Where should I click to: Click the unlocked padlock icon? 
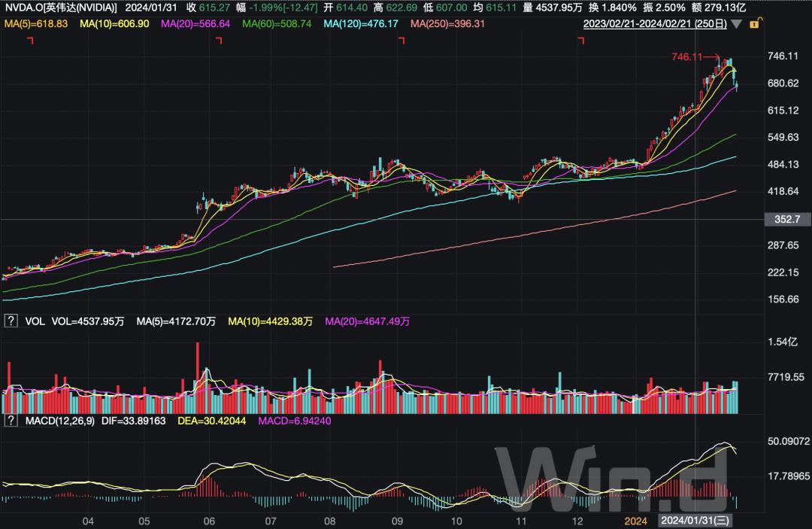tap(755, 23)
